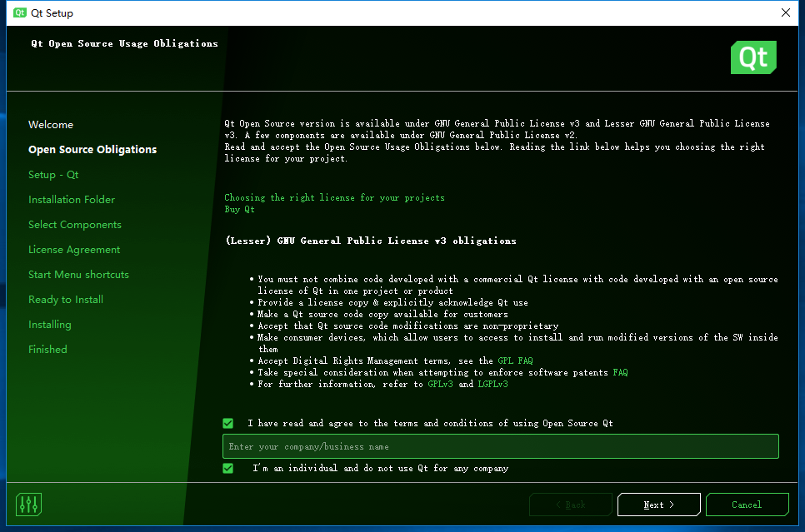This screenshot has width=805, height=532.
Task: Select the Installing step
Action: point(50,324)
